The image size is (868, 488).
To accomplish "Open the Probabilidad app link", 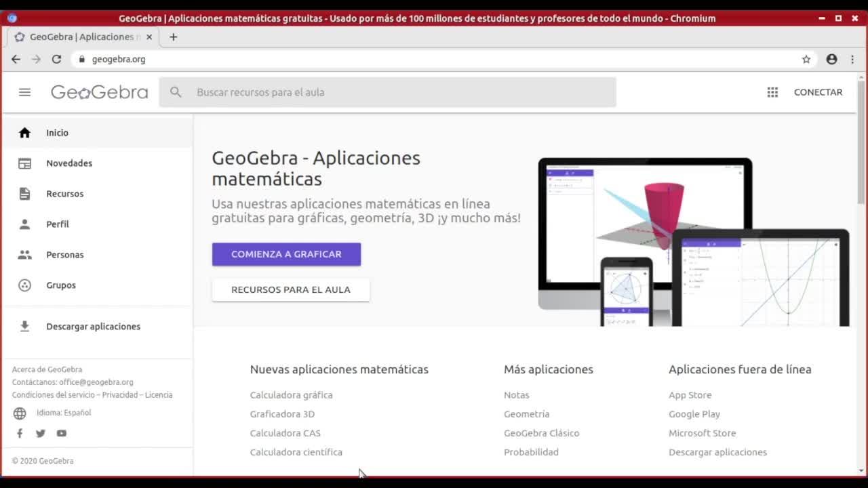I will tap(531, 452).
